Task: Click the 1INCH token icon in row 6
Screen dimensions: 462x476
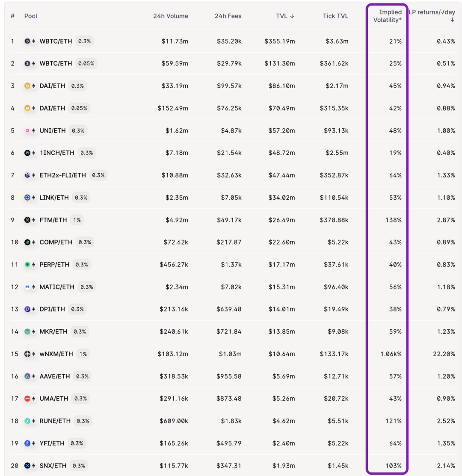Action: pos(27,153)
